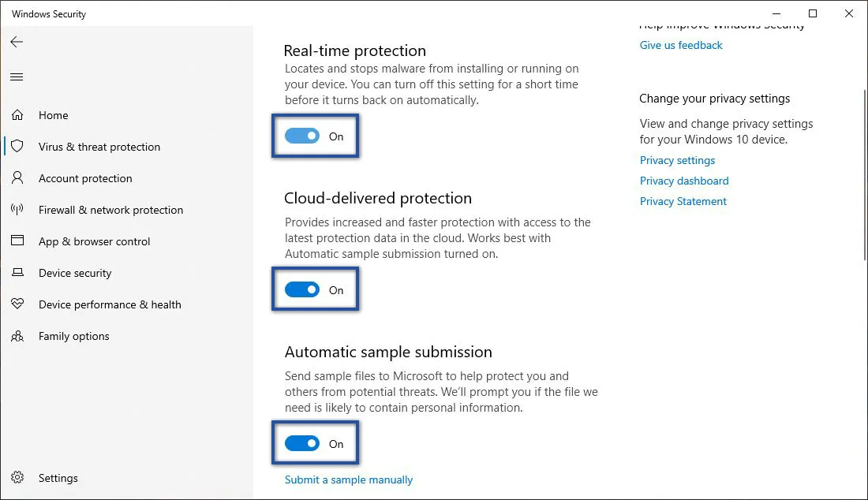The height and width of the screenshot is (500, 868).
Task: Click the back arrow to go back
Action: (17, 42)
